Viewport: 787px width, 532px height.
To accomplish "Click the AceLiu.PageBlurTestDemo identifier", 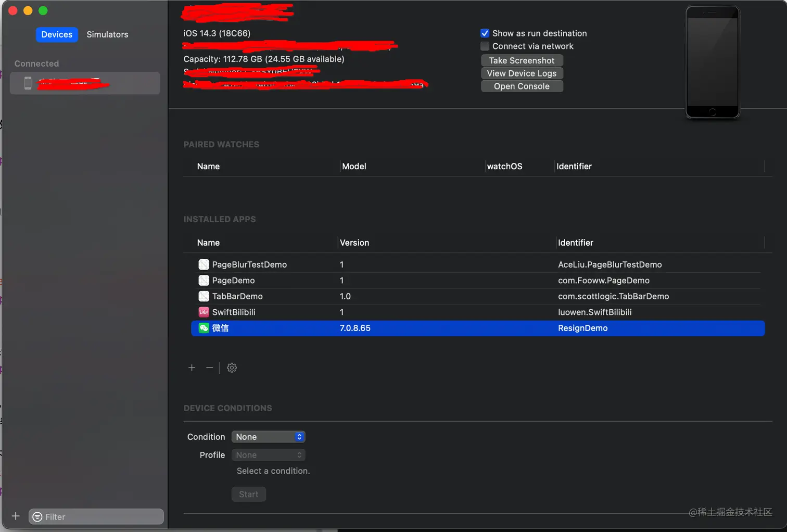I will coord(610,264).
